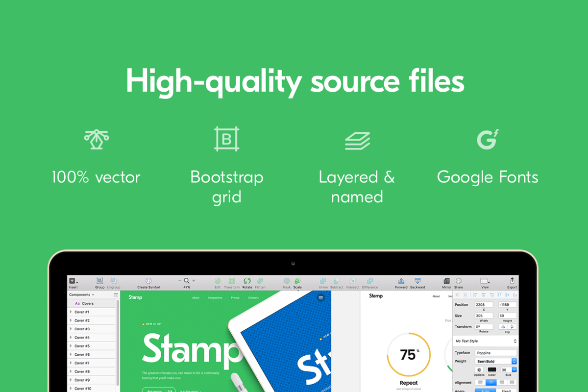Group the selected layers

coord(99,281)
